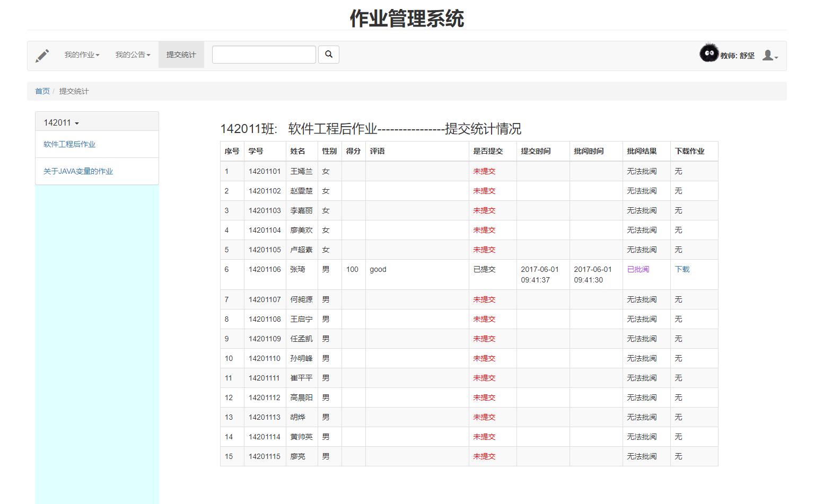Click the black fuzzy teacher avatar
832x504 pixels.
(x=708, y=54)
